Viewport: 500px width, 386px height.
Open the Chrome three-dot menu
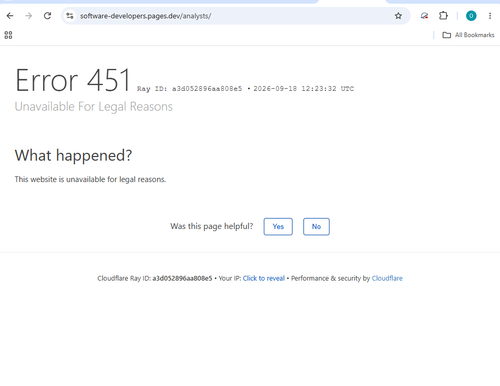490,16
